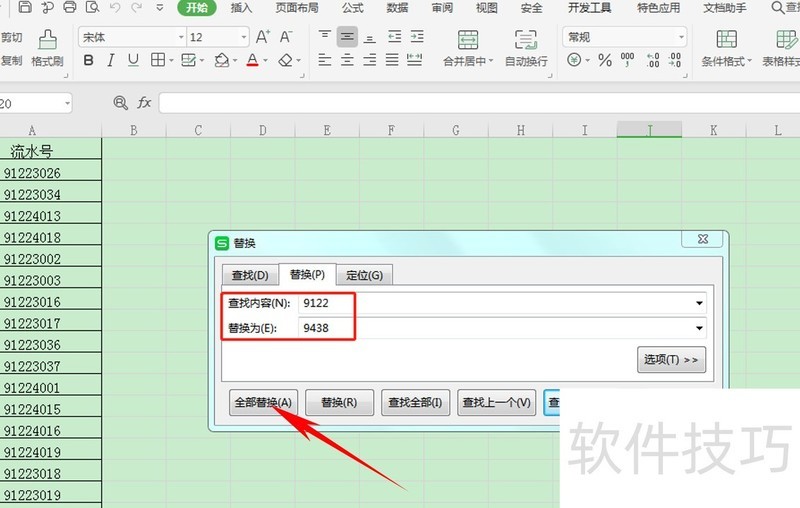Open quick access toolbar customize arrow

(160, 8)
